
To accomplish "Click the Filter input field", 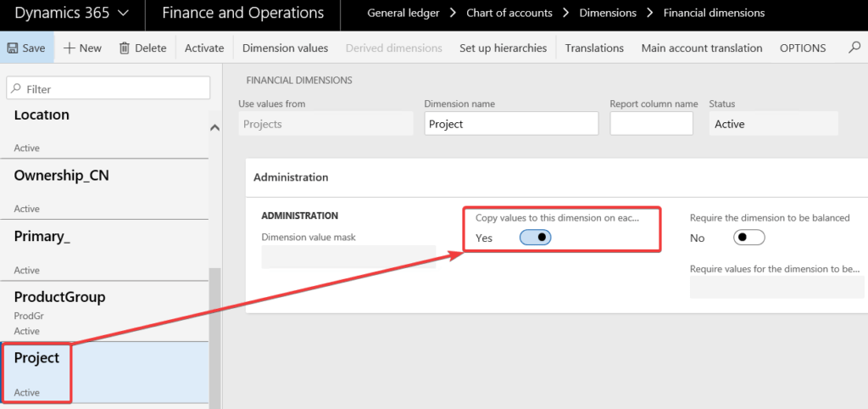I will tap(108, 88).
